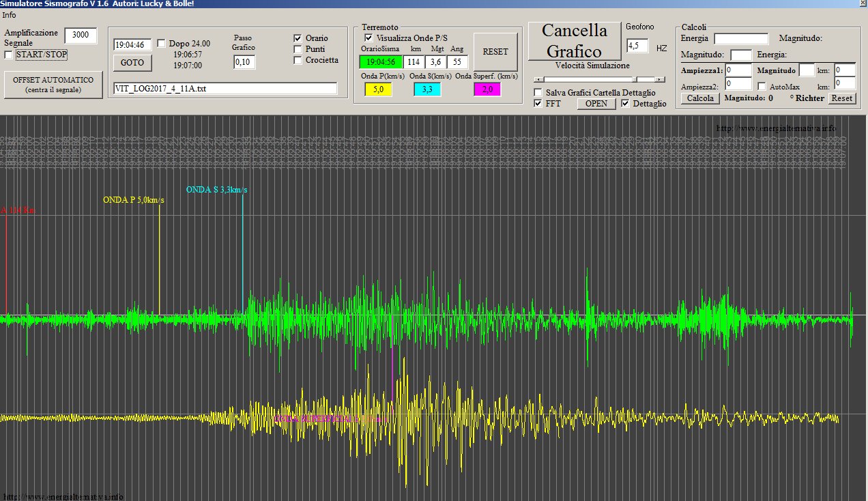The height and width of the screenshot is (501, 868).
Task: Click the ONDA S 3,3km/s marker label
Action: 216,189
